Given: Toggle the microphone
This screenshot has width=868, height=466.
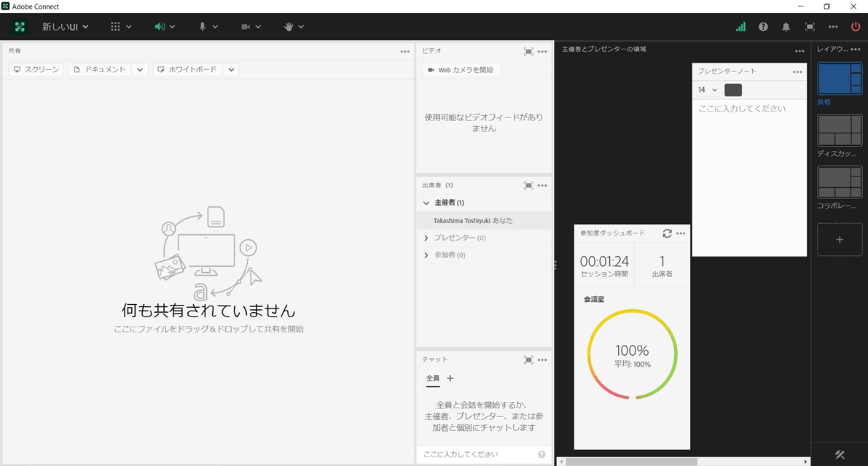Looking at the screenshot, I should pos(203,26).
